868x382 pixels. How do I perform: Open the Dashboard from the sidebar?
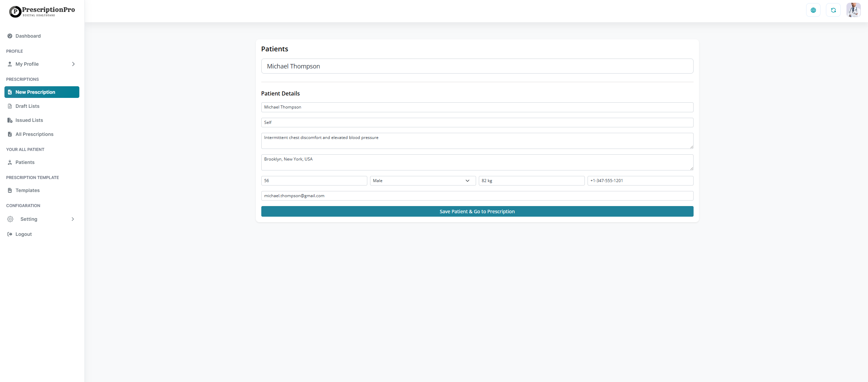(28, 36)
